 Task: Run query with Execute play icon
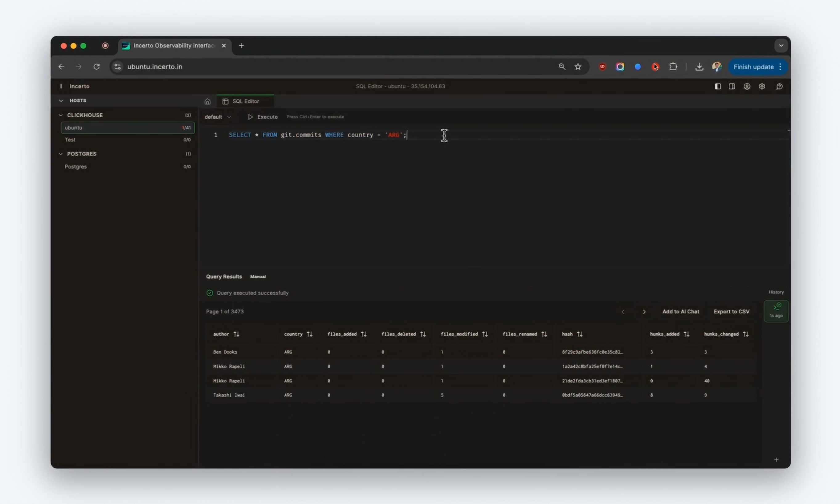point(250,117)
